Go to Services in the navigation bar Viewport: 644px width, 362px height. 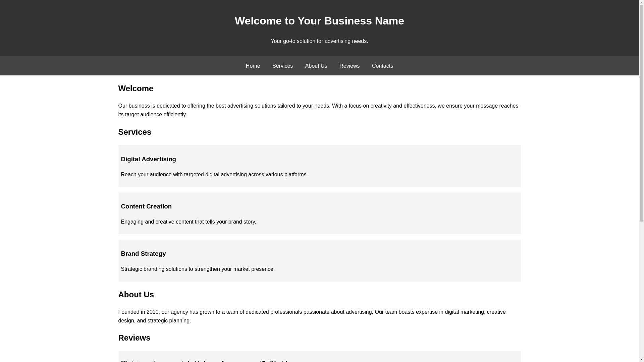[x=282, y=66]
